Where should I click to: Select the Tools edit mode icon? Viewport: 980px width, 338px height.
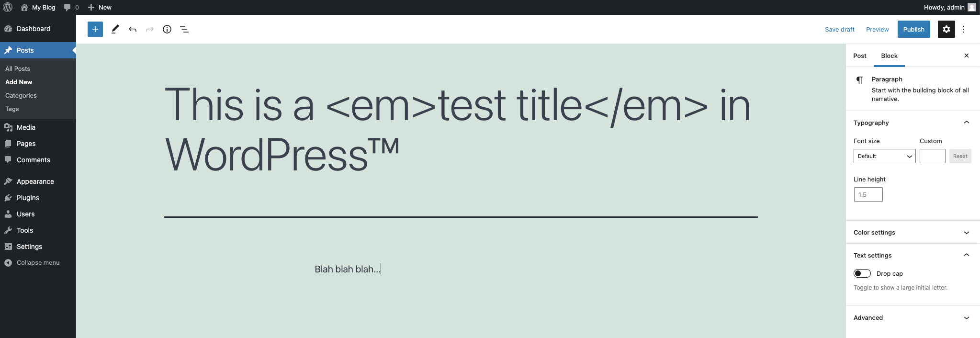[114, 29]
